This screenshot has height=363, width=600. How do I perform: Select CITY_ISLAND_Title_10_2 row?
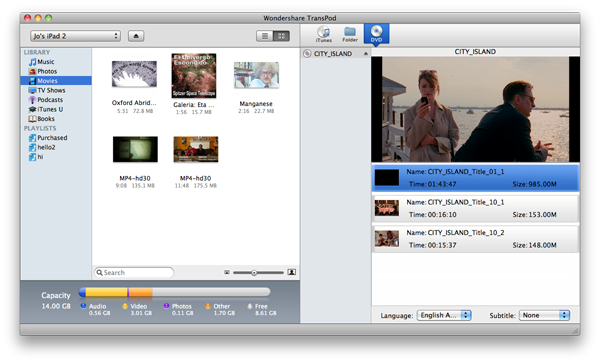[476, 239]
